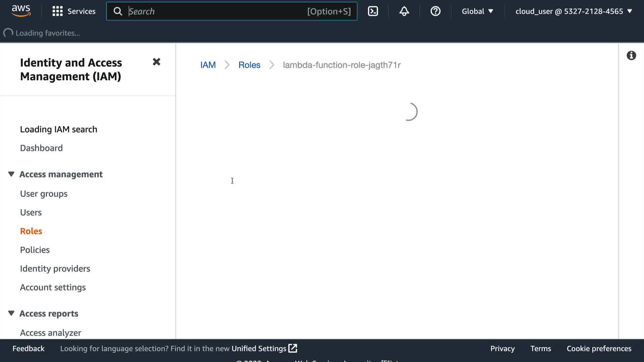Click the Roles breadcrumb link
Viewport: 644px width, 362px height.
(249, 65)
